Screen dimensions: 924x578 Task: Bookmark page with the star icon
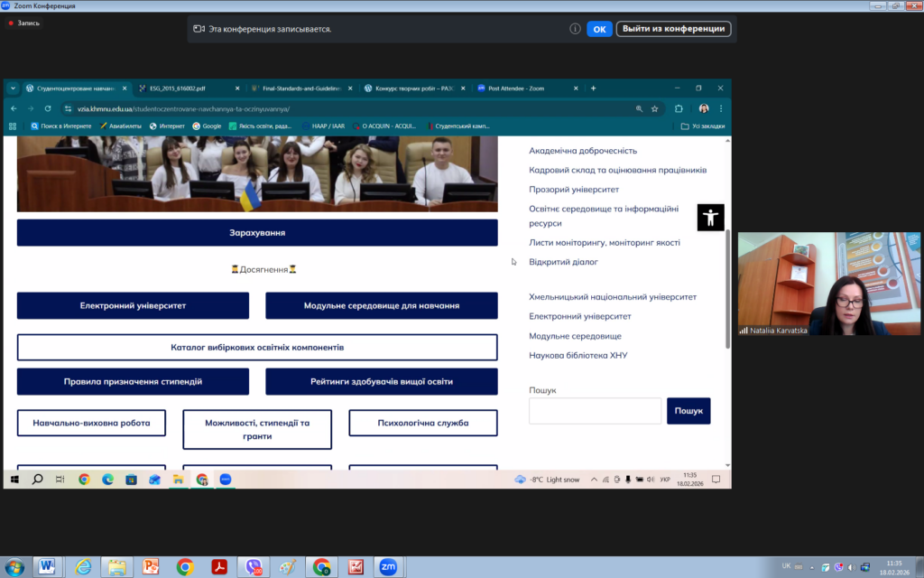click(x=655, y=108)
